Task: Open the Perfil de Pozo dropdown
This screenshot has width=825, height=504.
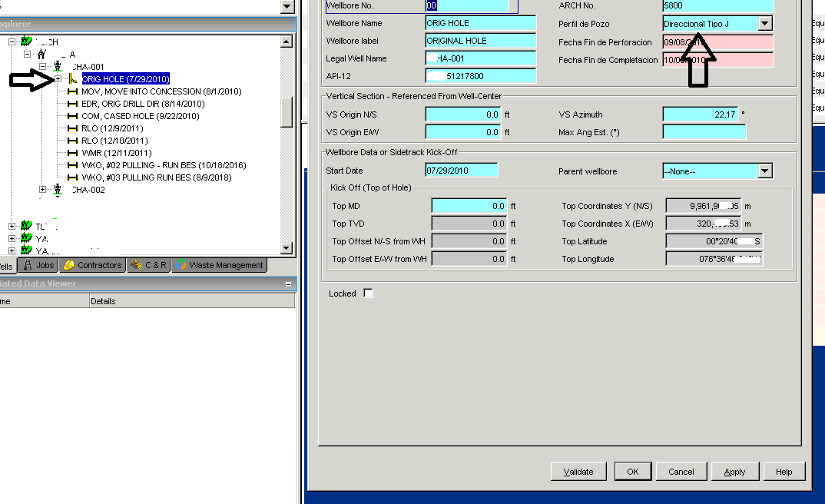Action: (x=764, y=23)
